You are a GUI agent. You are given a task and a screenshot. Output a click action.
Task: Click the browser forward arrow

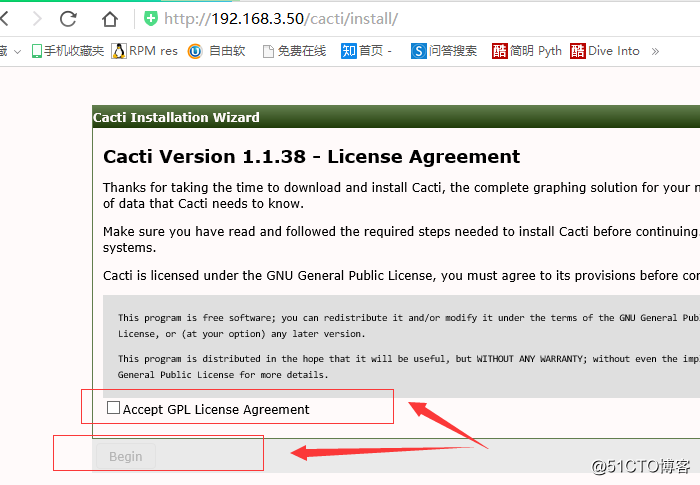point(38,19)
